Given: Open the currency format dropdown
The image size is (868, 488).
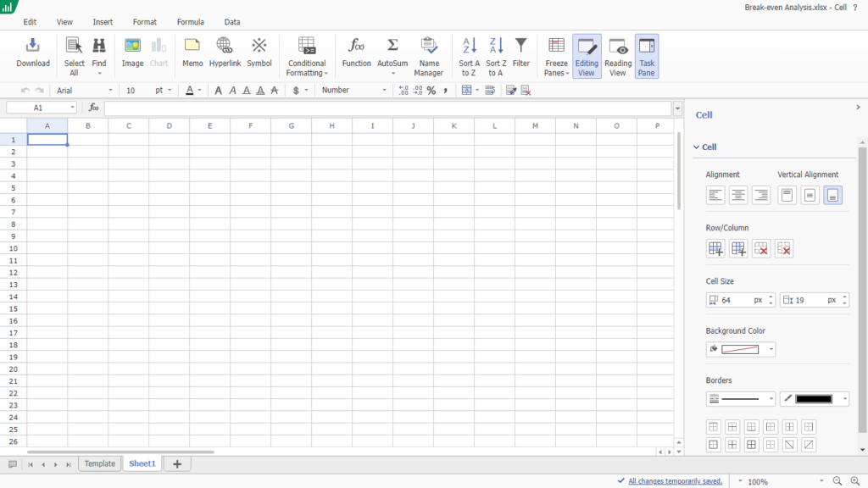Looking at the screenshot, I should pyautogui.click(x=306, y=90).
